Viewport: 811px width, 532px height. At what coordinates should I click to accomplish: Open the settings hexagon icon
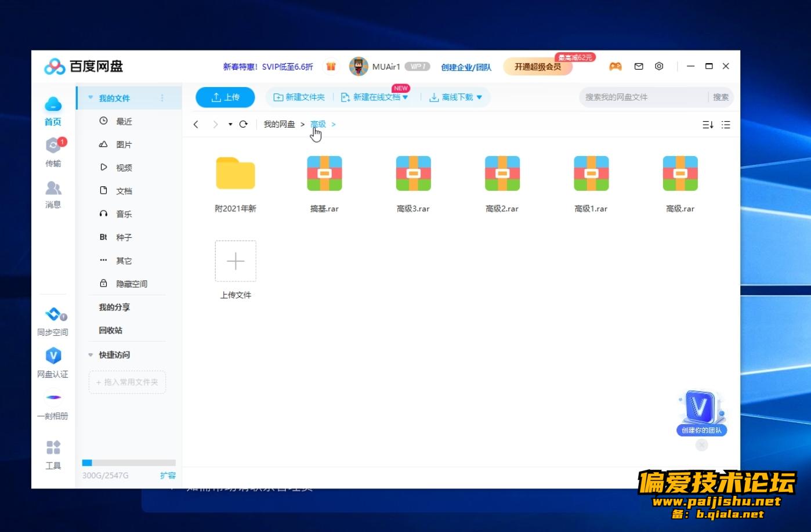(659, 66)
